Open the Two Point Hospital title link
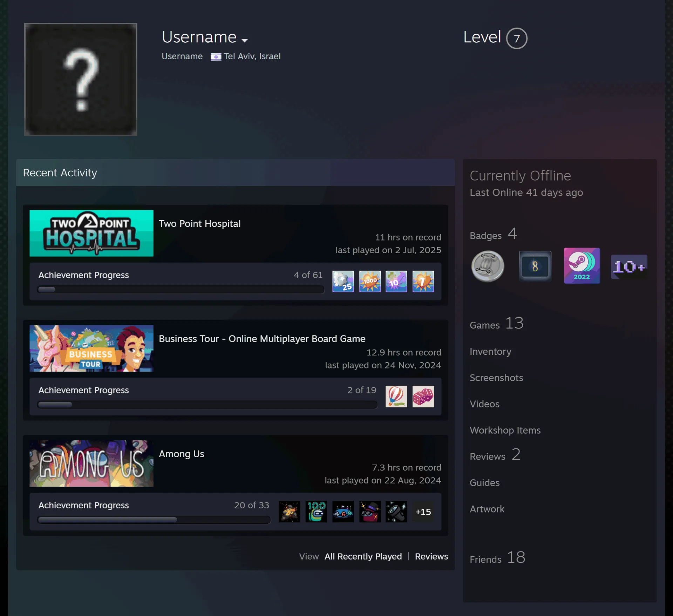The image size is (673, 616). pyautogui.click(x=200, y=224)
